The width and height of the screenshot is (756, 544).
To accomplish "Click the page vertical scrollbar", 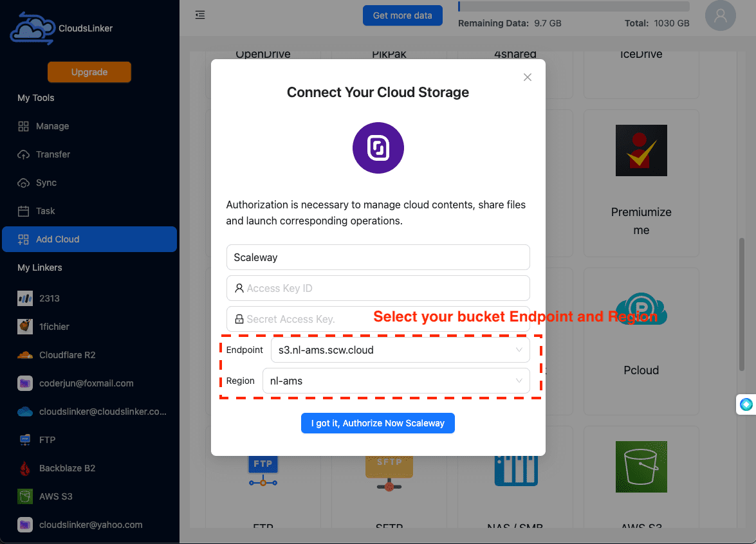I will click(742, 305).
